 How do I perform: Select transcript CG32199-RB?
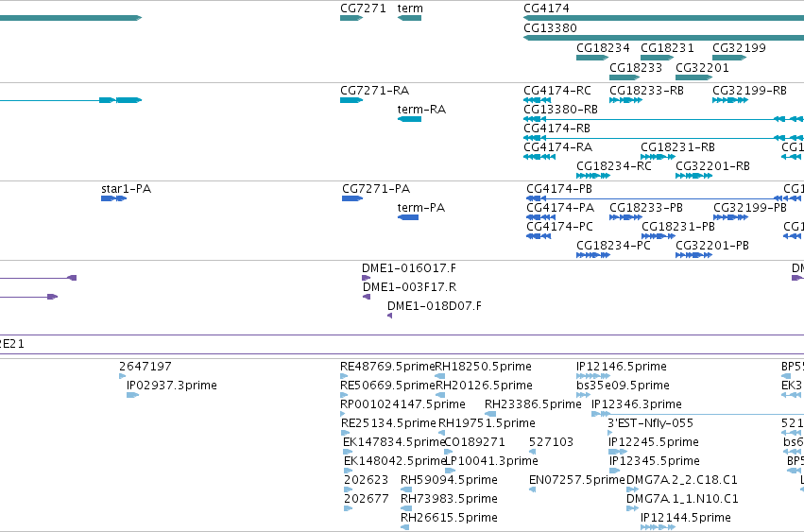[x=730, y=100]
